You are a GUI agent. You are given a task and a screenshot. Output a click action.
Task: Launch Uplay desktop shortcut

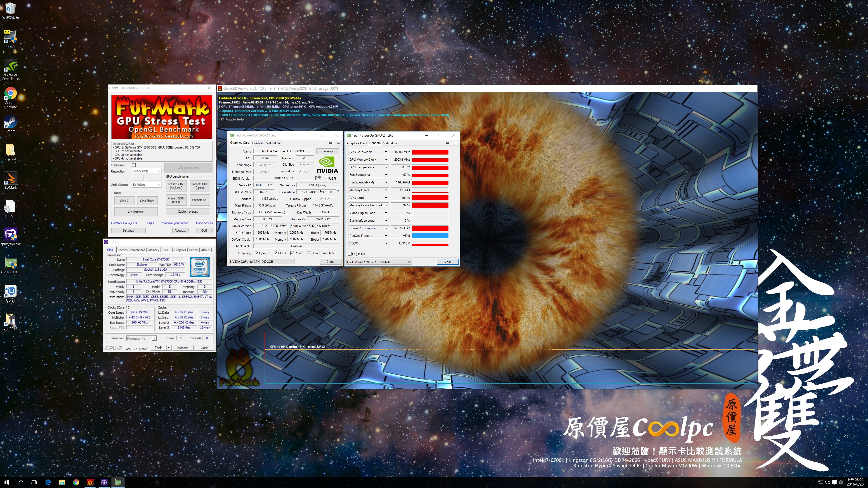pos(10,293)
